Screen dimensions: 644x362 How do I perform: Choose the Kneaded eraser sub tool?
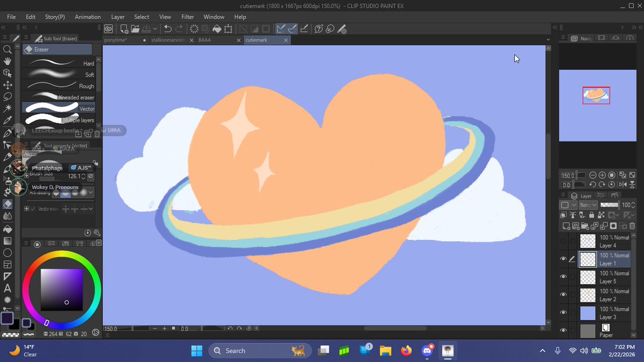(x=58, y=97)
